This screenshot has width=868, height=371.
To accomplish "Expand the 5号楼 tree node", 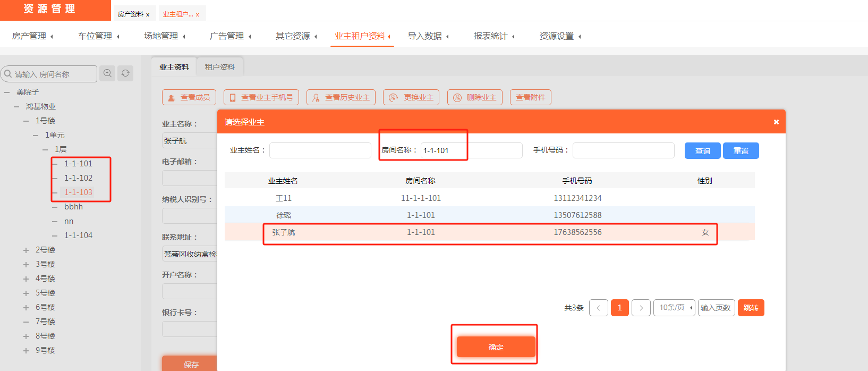I will coord(26,293).
